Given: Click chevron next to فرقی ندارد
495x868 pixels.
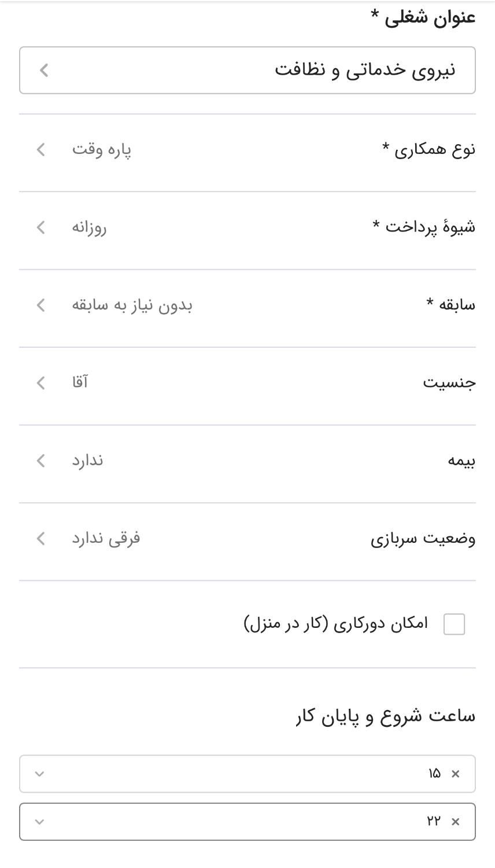Looking at the screenshot, I should click(40, 538).
